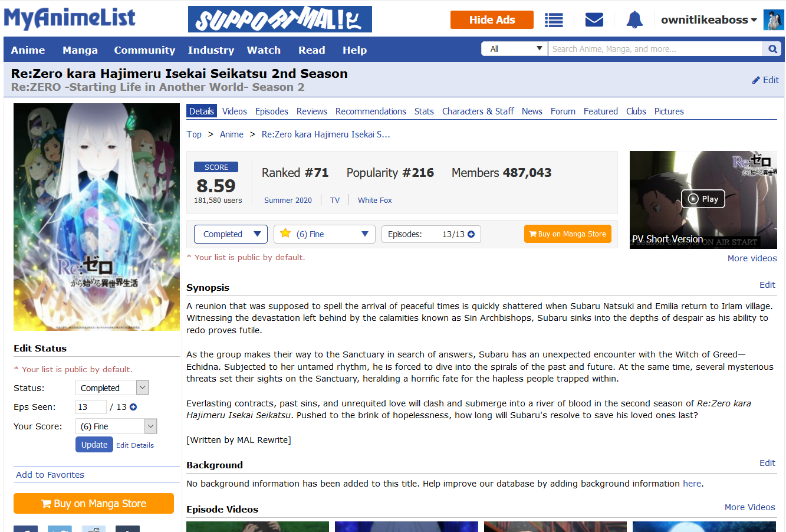Click the pencil Edit icon beside title
The height and width of the screenshot is (532, 786).
[756, 80]
